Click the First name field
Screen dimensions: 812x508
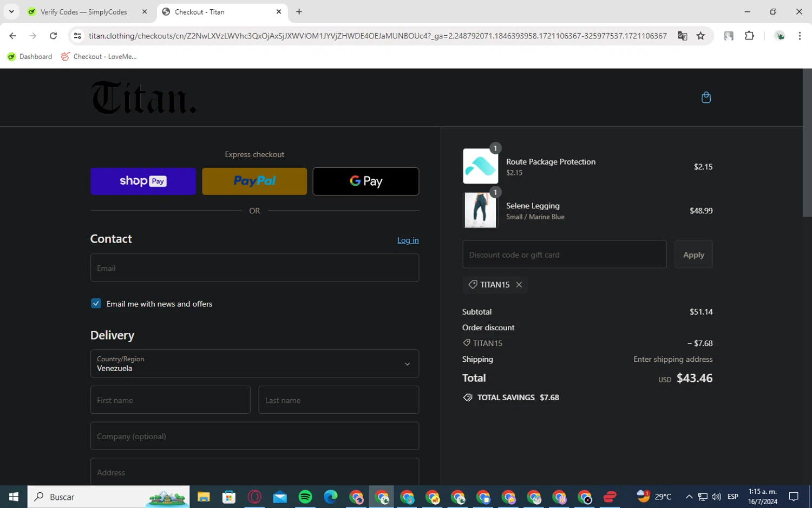pyautogui.click(x=171, y=400)
